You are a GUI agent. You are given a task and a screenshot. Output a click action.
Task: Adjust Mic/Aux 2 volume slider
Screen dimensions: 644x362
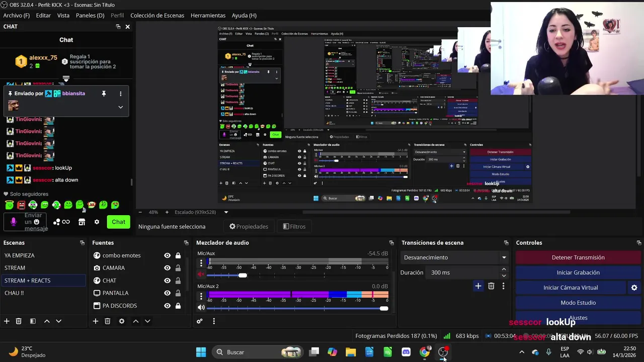click(384, 308)
